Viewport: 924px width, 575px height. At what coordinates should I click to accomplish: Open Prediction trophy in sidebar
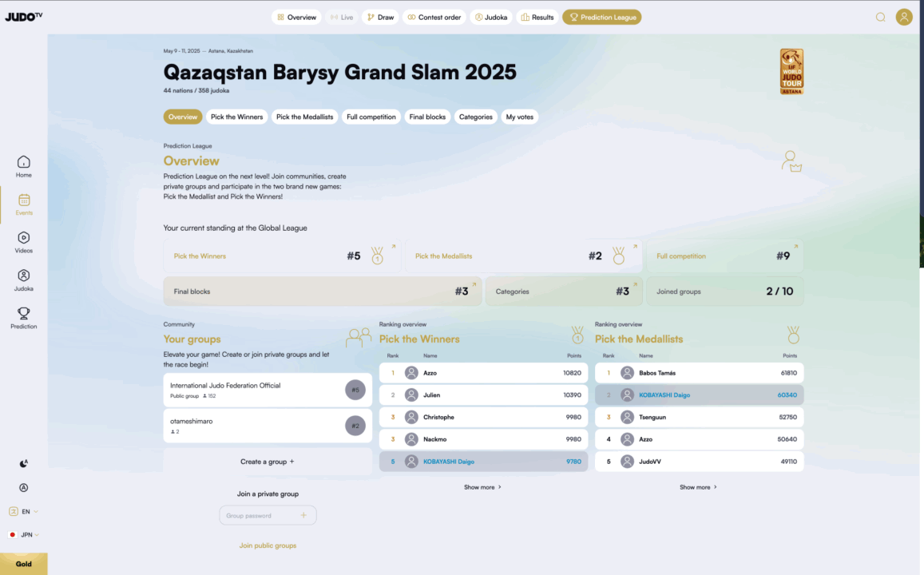(x=24, y=318)
